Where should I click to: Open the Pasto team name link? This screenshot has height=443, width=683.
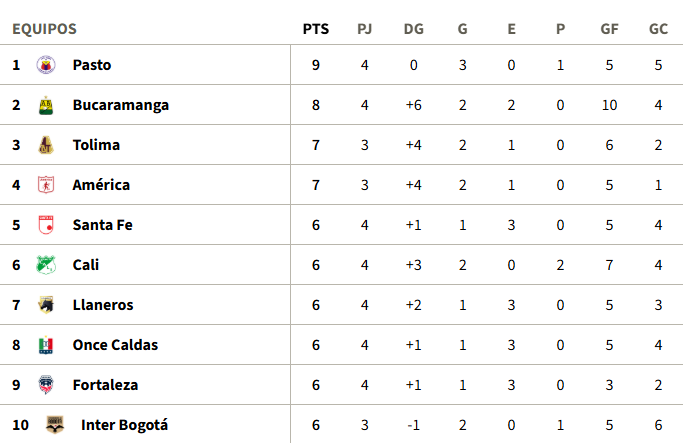(x=92, y=65)
